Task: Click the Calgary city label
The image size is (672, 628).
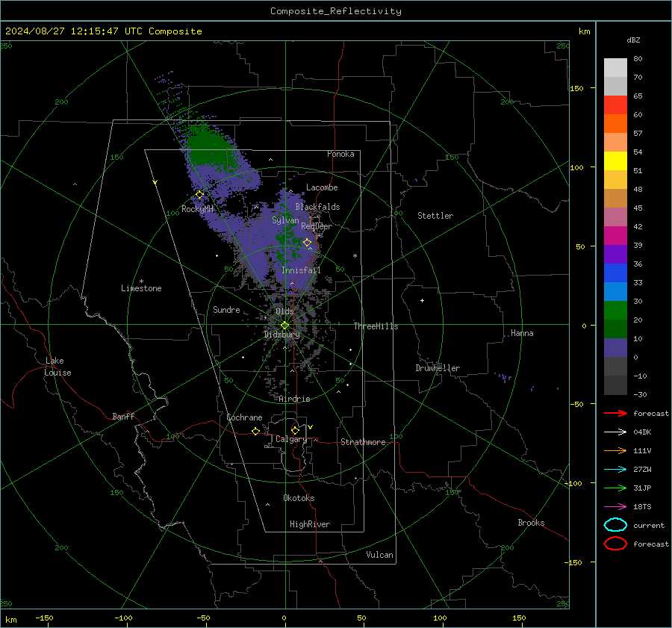Action: click(x=291, y=439)
